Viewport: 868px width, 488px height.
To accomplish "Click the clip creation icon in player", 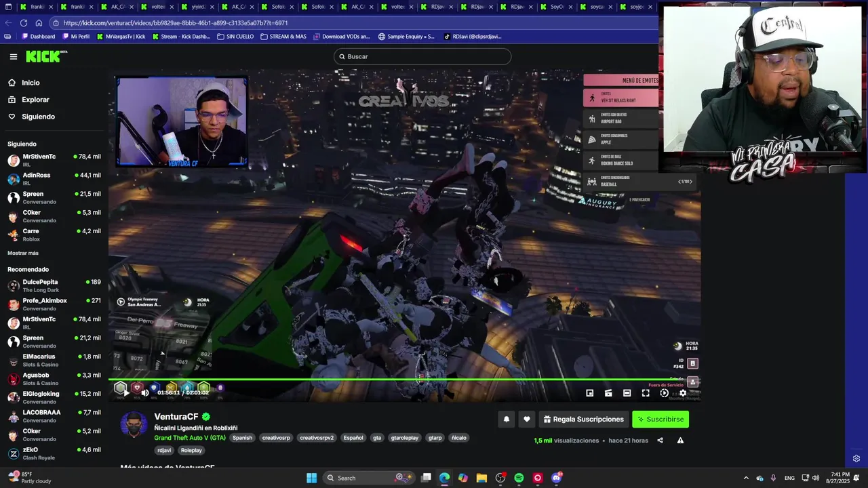I will pos(608,393).
